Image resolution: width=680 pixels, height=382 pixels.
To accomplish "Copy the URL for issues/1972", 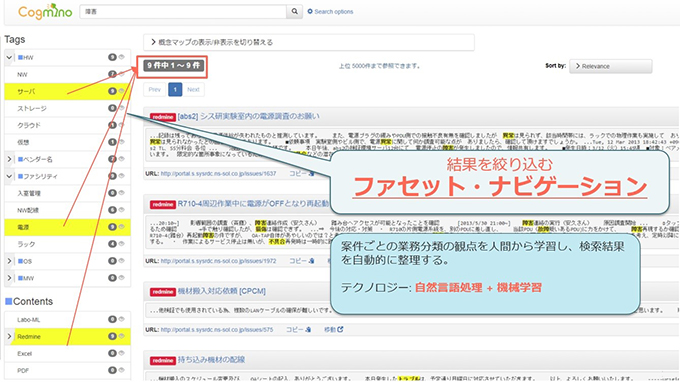I will (301, 261).
